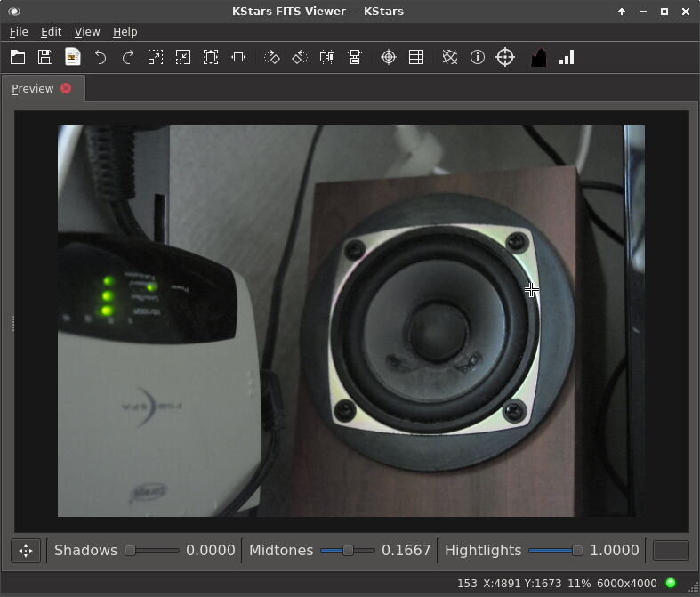Viewport: 700px width, 597px height.
Task: Open the File menu
Action: pos(19,31)
